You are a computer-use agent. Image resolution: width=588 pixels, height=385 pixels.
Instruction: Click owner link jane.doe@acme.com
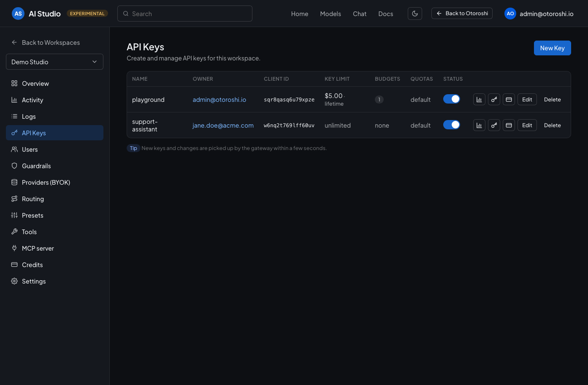223,125
